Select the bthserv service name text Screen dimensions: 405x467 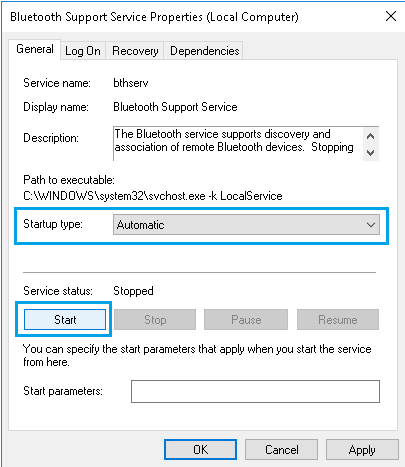tap(131, 83)
